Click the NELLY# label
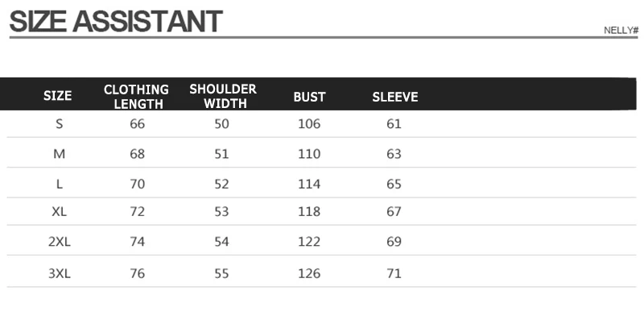The image size is (644, 320). point(621,31)
